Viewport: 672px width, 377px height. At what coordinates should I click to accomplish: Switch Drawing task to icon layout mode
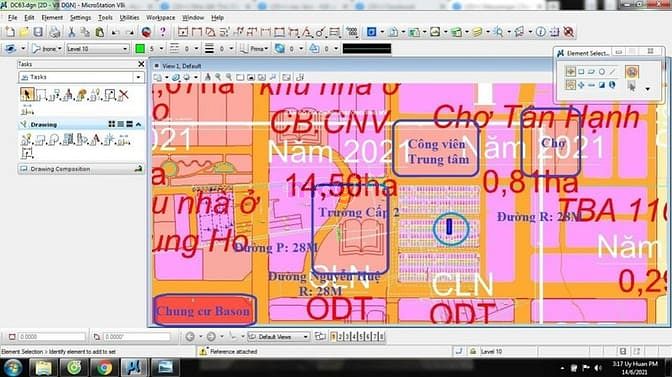[x=112, y=124]
